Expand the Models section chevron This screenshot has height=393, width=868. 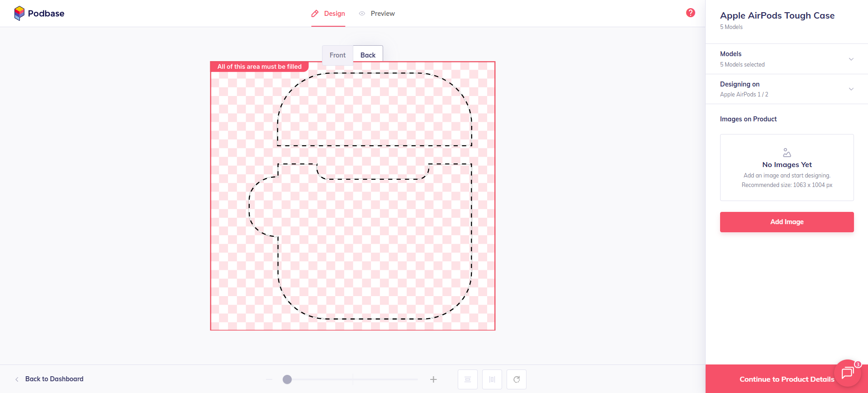coord(851,59)
